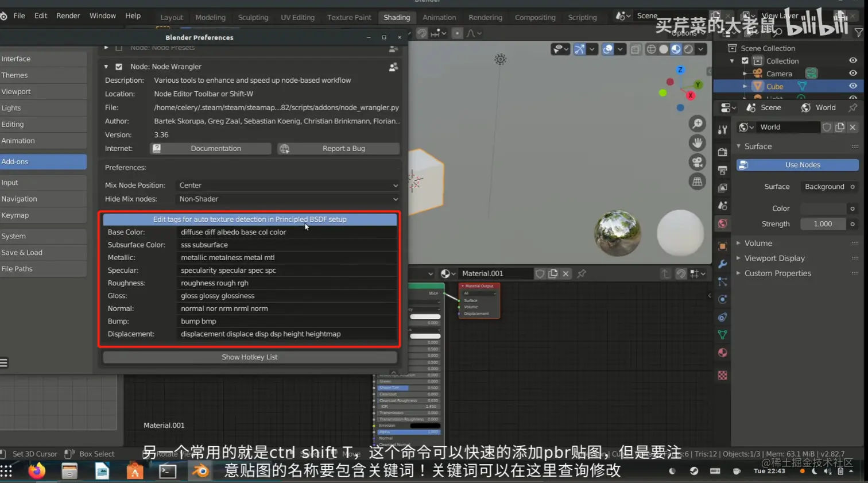Open the View Layer properties icon
This screenshot has width=868, height=483.
click(722, 188)
